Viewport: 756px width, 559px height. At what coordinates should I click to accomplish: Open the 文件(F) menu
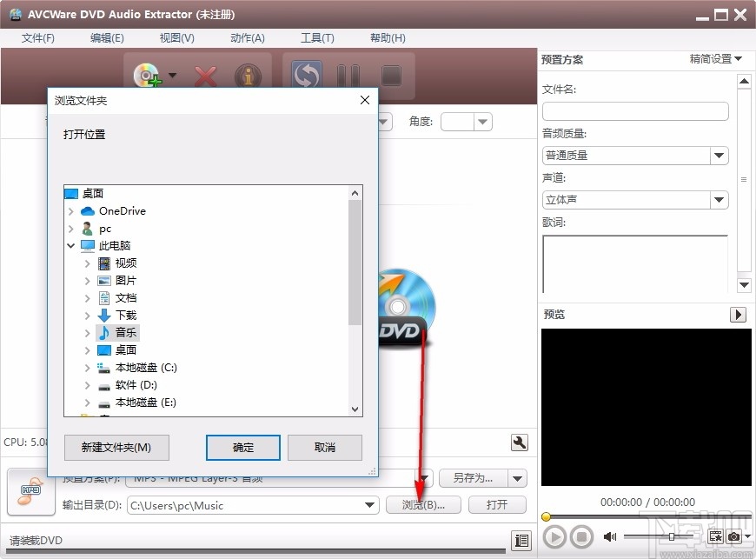pyautogui.click(x=36, y=37)
